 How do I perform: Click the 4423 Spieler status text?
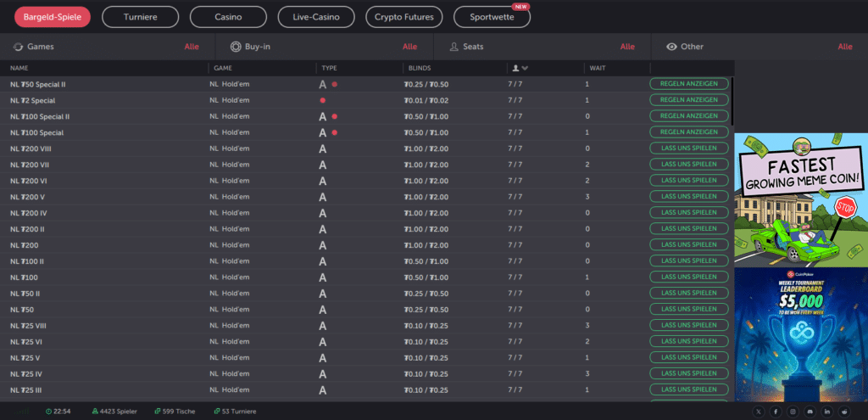pos(119,412)
